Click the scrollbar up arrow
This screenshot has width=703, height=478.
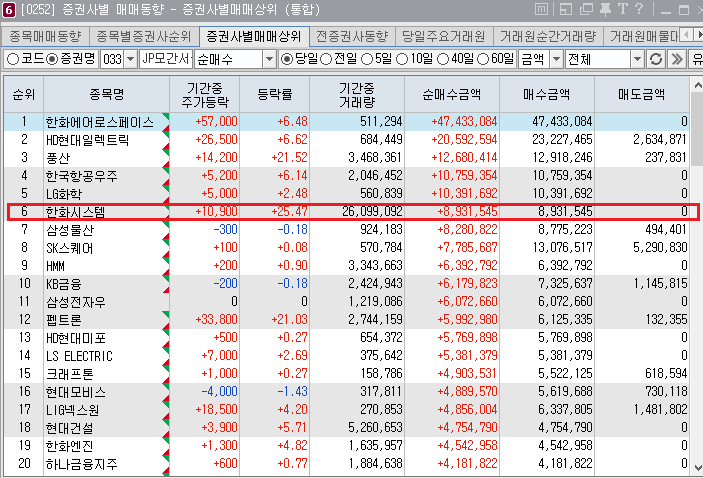tap(697, 85)
